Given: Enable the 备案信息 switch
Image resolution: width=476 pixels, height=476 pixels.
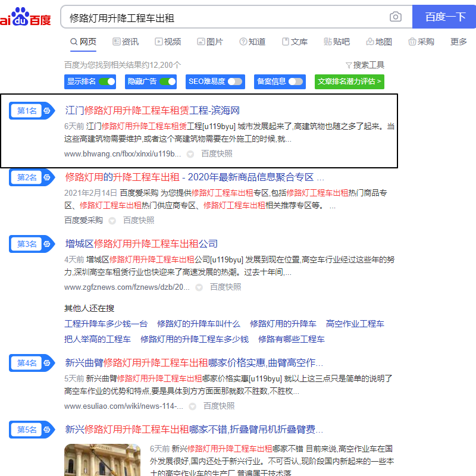Looking at the screenshot, I should 296,82.
